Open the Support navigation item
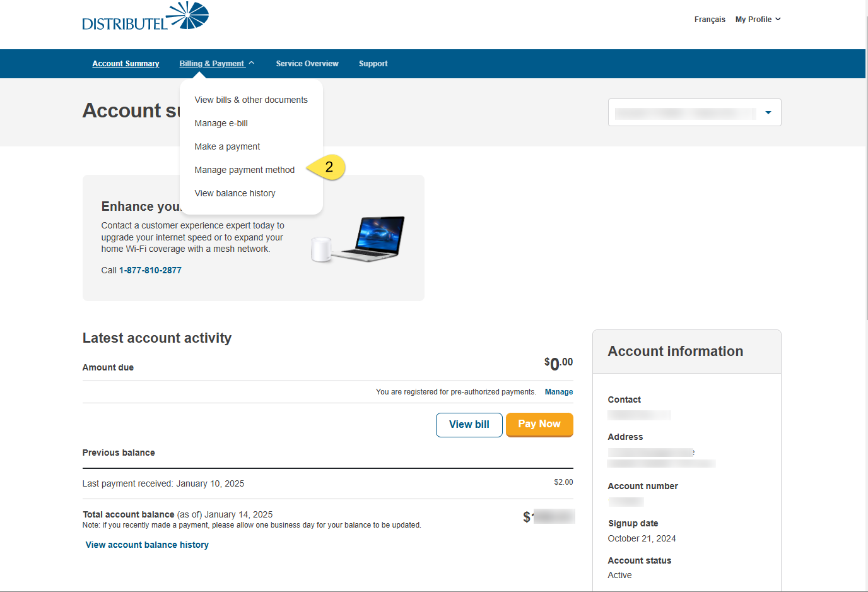The width and height of the screenshot is (868, 592). click(373, 64)
